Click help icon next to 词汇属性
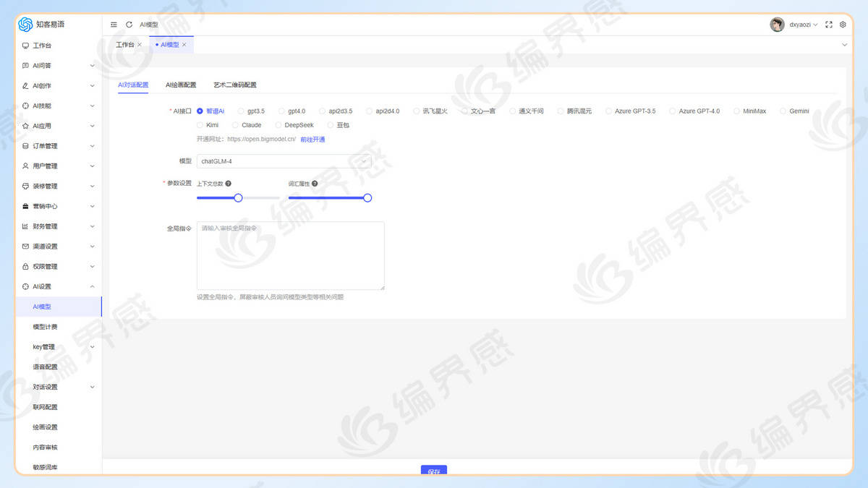 (x=315, y=184)
